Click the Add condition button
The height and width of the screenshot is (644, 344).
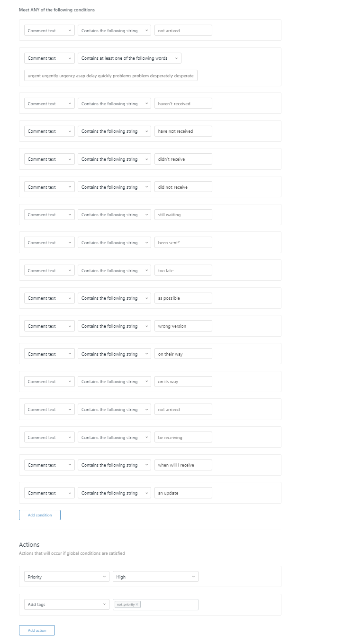[40, 515]
